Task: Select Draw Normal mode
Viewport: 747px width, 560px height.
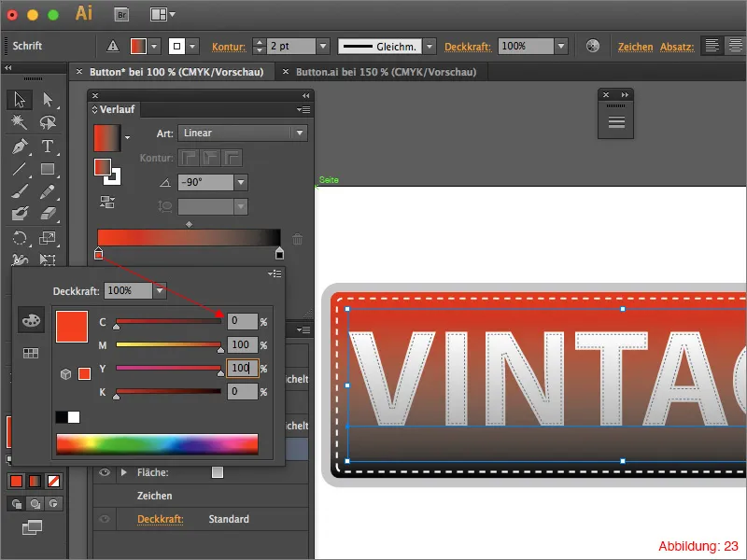Action: pyautogui.click(x=17, y=503)
